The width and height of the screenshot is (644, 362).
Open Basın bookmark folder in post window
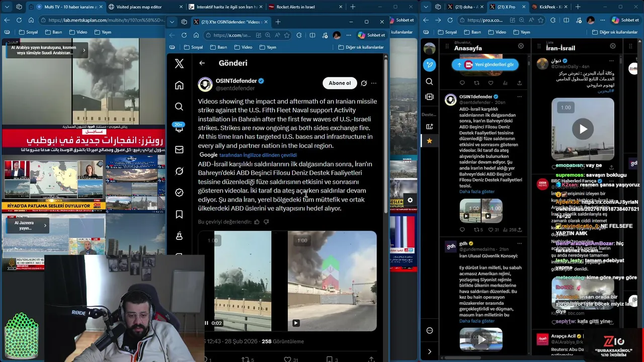click(218, 47)
